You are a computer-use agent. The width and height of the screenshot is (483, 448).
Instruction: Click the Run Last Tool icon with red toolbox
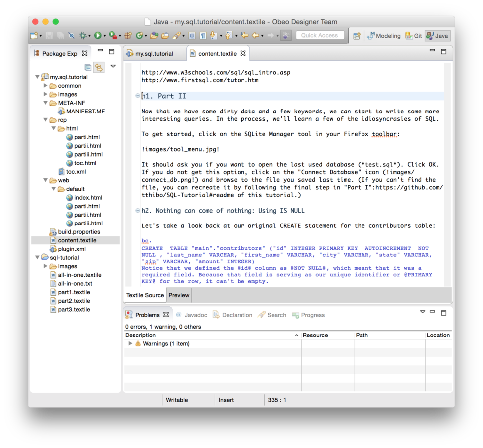[113, 36]
